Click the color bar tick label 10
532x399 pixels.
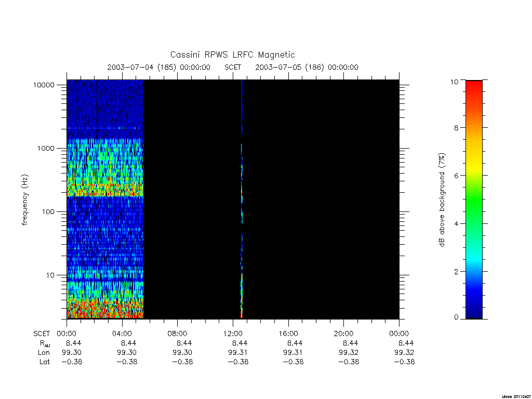pos(454,82)
